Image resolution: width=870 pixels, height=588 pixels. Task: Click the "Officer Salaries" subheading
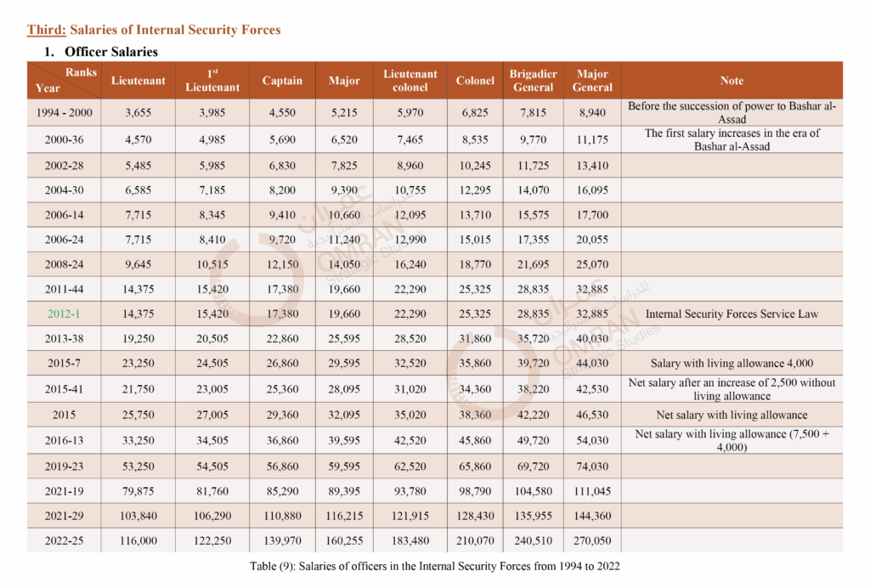click(111, 52)
